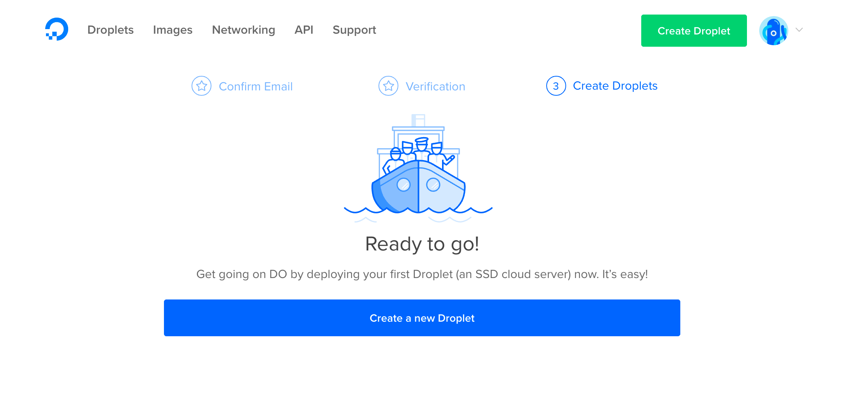The height and width of the screenshot is (409, 868).
Task: Click the Get going on DO description text
Action: [422, 274]
